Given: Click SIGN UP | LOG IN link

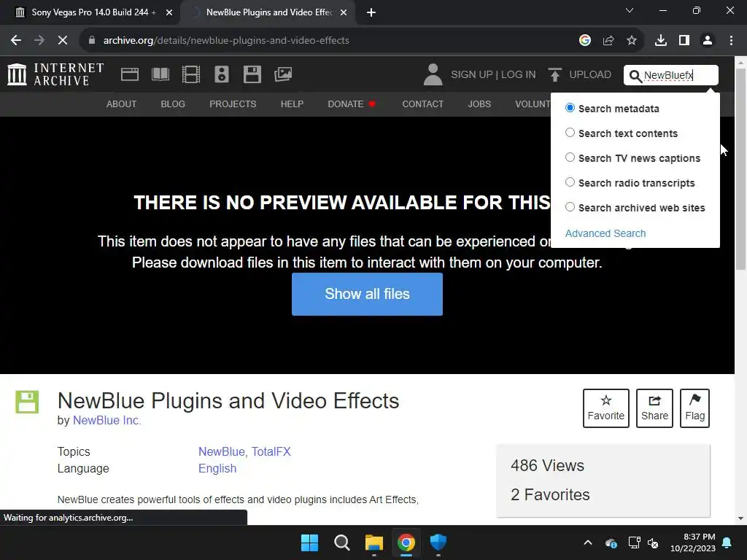Looking at the screenshot, I should tap(493, 75).
